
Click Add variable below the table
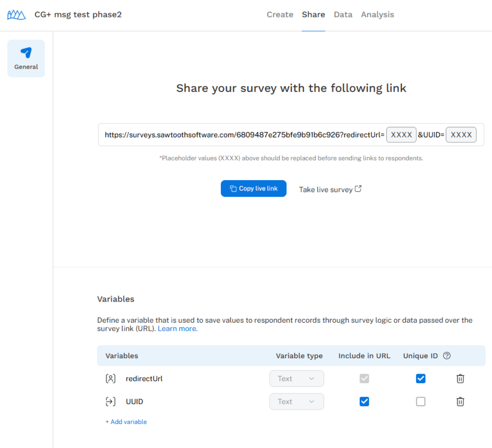pos(126,422)
